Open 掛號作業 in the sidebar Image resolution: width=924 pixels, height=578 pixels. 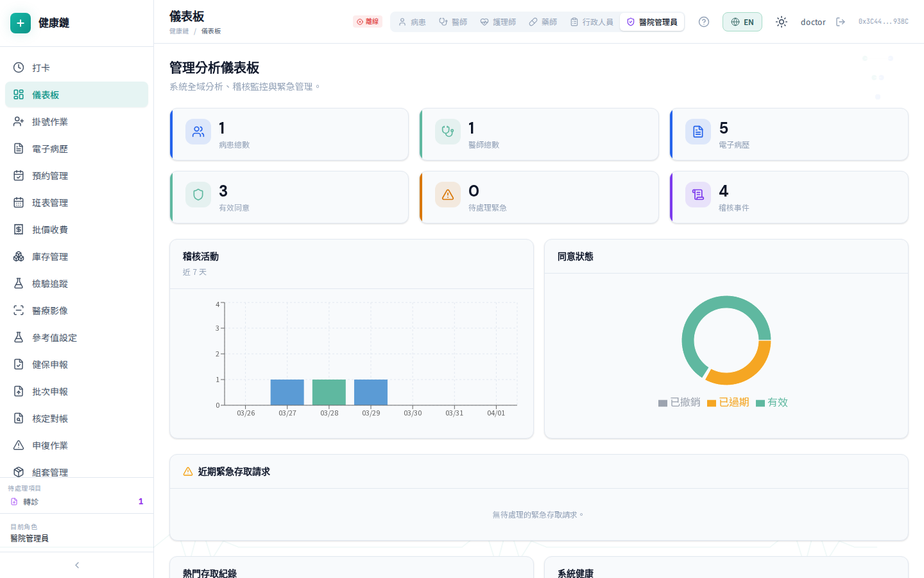[50, 121]
